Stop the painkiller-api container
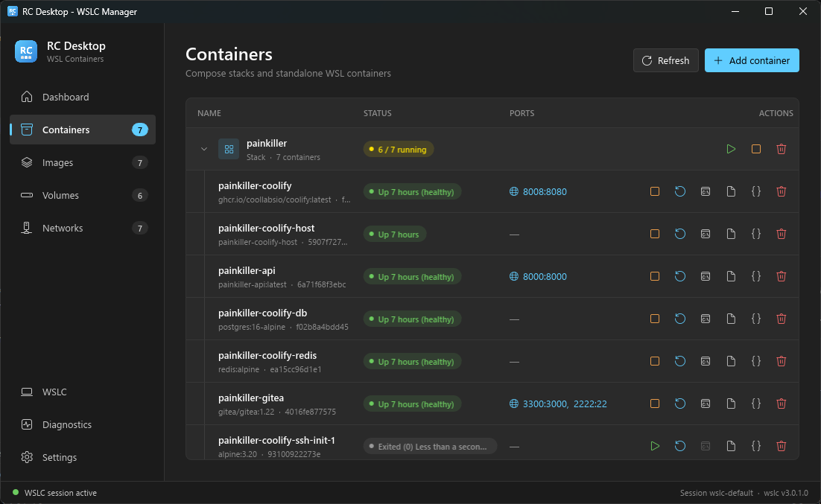 (x=655, y=276)
